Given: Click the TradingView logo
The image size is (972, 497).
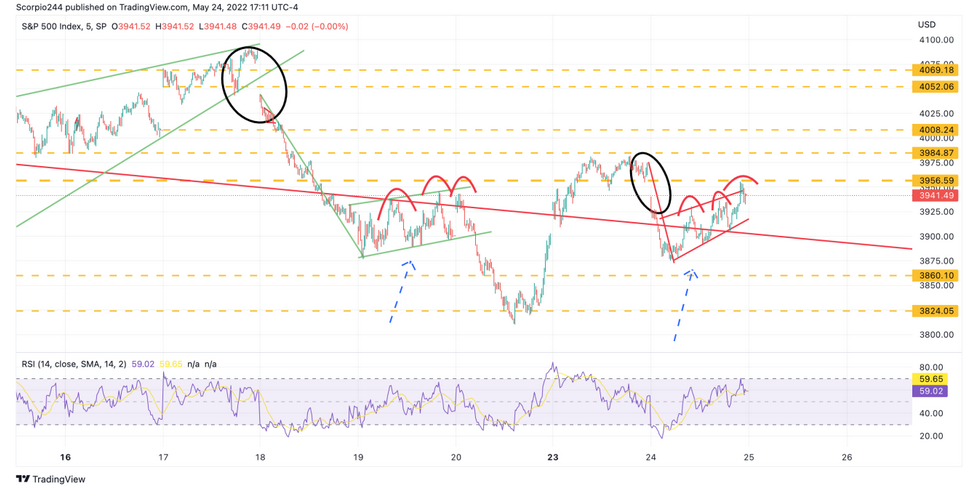Looking at the screenshot, I should 51,479.
